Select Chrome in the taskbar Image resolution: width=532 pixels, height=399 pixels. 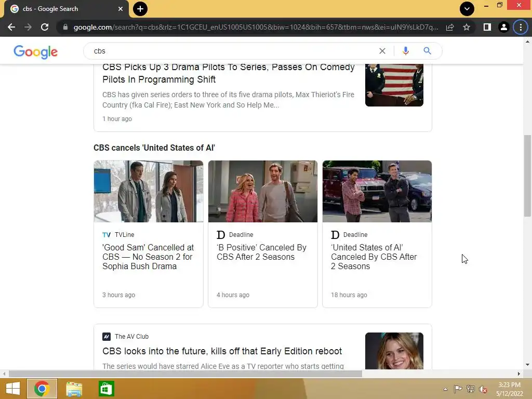pos(42,389)
